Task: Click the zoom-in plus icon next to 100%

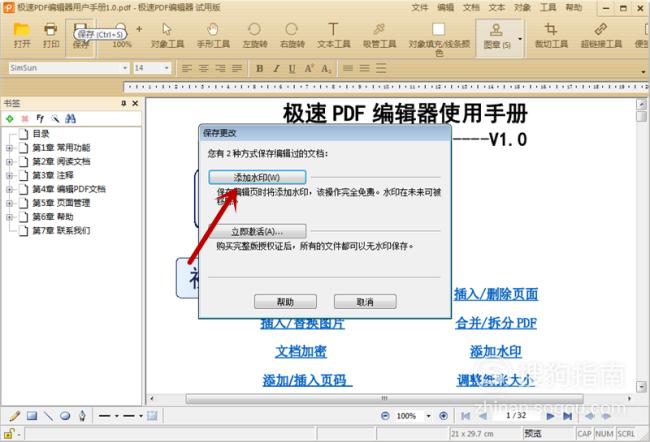Action: (x=443, y=416)
